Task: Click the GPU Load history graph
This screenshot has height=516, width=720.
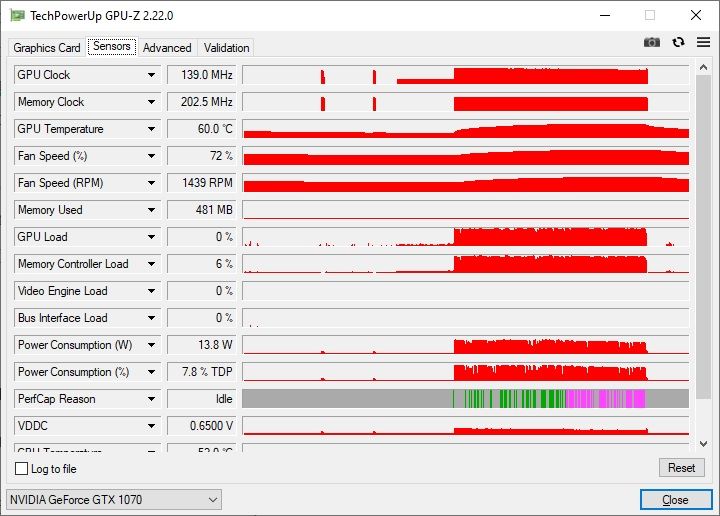Action: [x=466, y=237]
